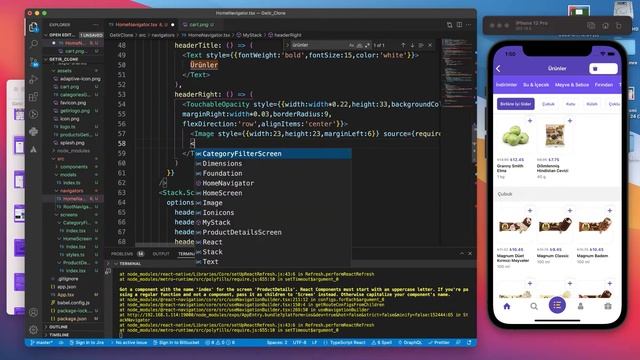Close the bottom panel with its X
Viewport: 640px width, 360px height.
pos(470,253)
